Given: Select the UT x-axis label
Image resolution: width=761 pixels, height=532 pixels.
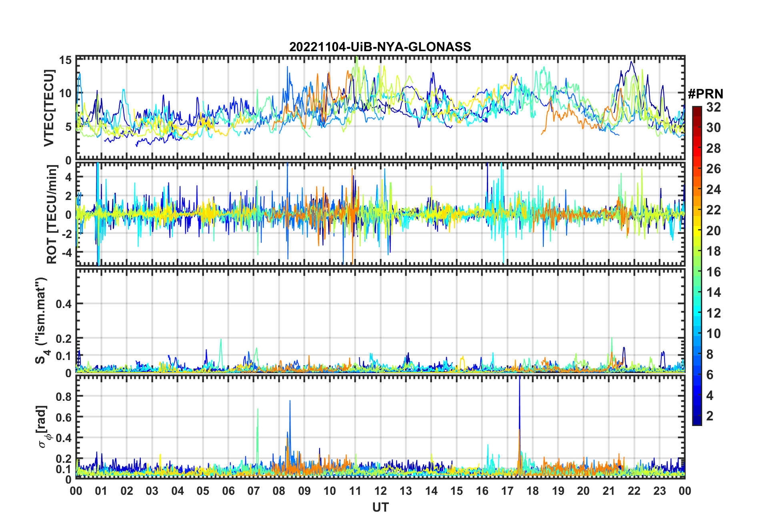Looking at the screenshot, I should 380,507.
